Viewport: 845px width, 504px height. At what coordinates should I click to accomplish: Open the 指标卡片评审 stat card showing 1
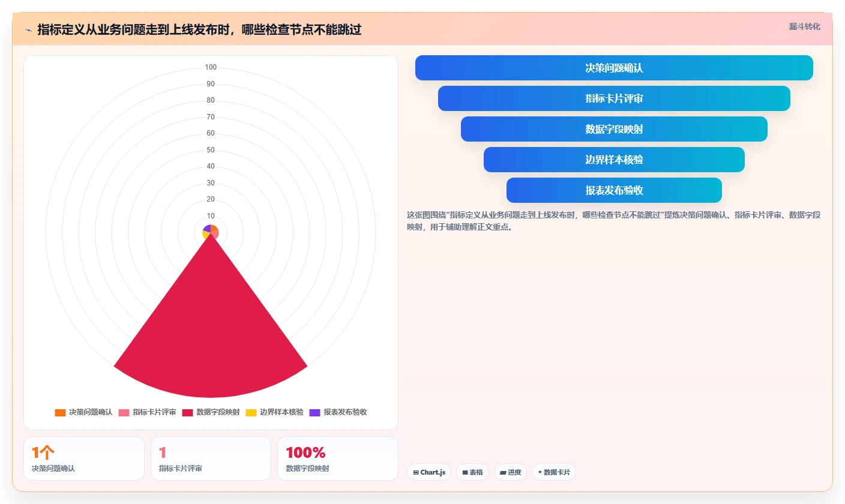click(211, 458)
